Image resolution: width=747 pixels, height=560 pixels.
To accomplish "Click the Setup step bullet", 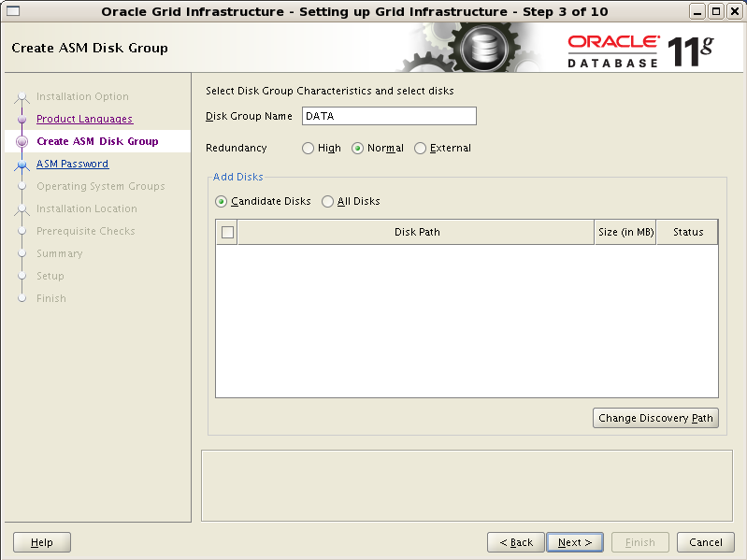I will point(22,276).
